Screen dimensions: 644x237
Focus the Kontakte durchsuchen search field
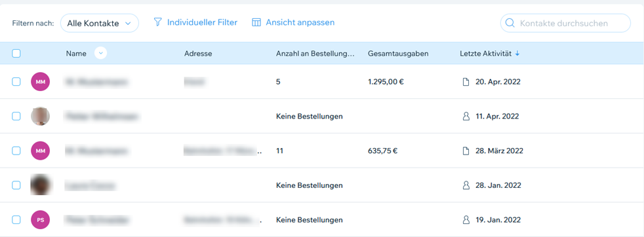click(565, 24)
